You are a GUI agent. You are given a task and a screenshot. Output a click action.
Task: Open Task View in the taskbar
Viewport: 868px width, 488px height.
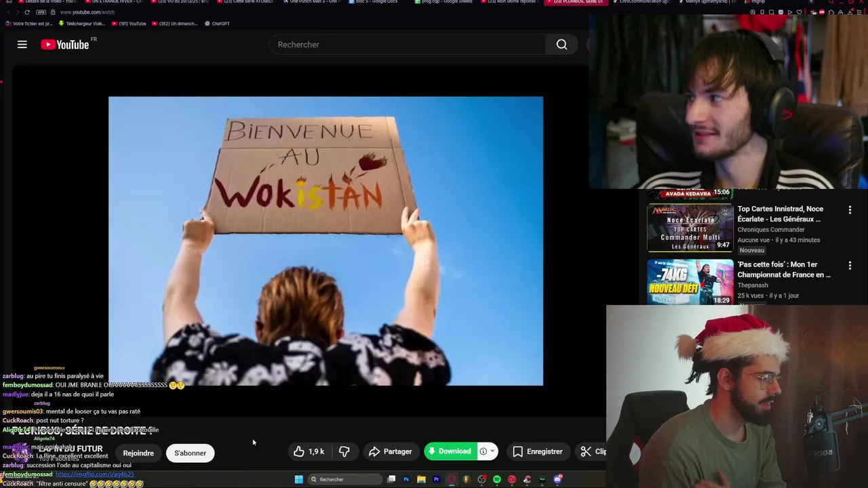point(391,479)
